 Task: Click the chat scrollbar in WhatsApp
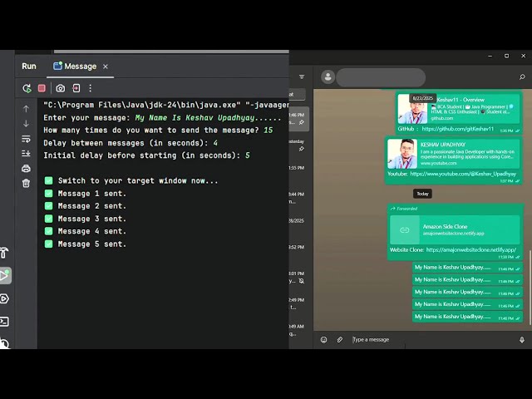pos(530,288)
